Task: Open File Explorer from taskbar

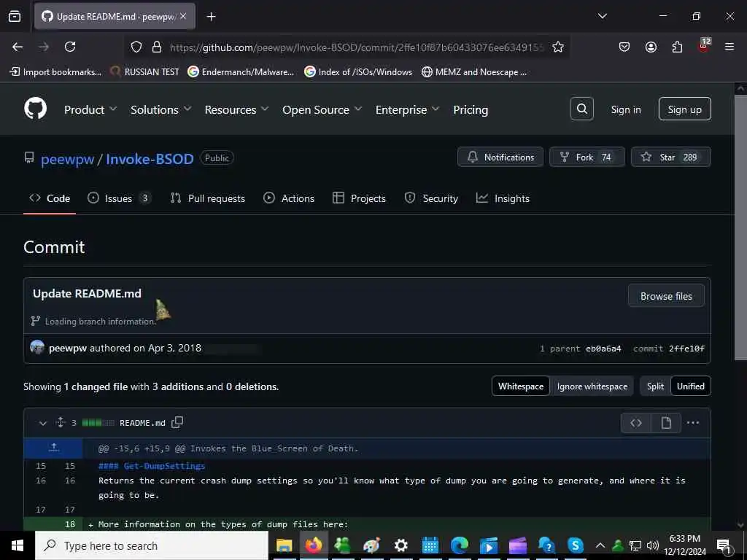Action: [x=285, y=545]
